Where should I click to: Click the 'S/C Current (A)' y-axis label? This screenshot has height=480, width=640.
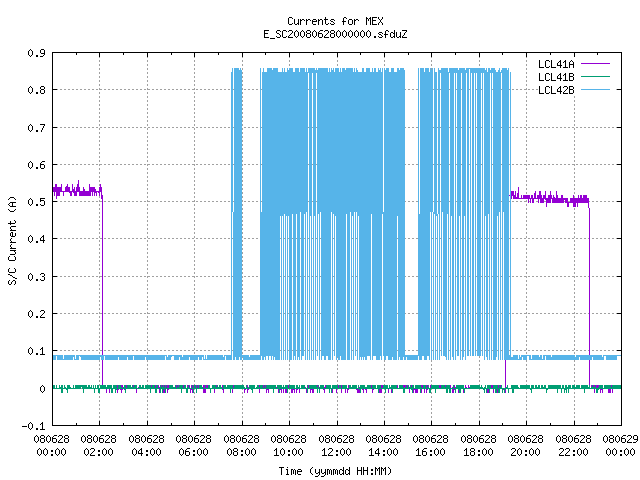(x=13, y=240)
